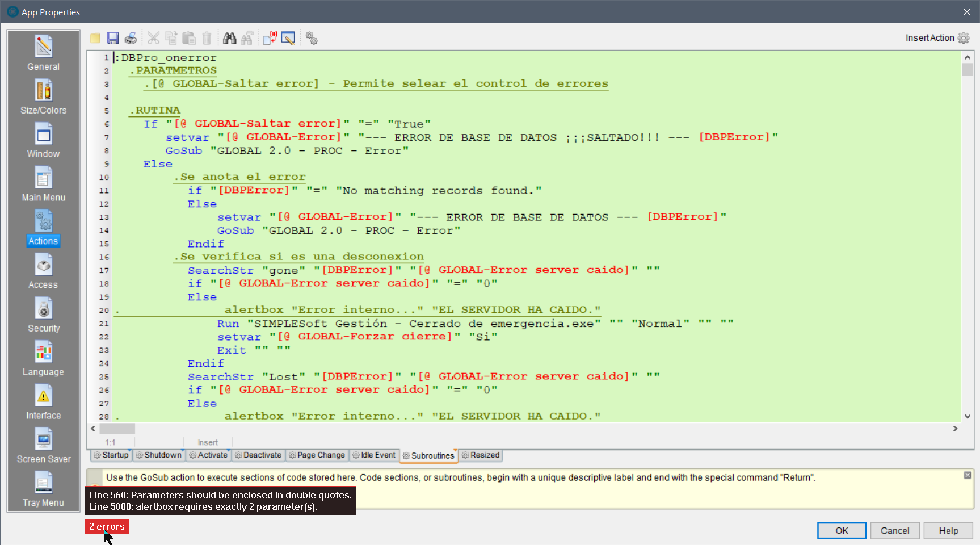Screen dimensions: 980x545
Task: Click the vertical scrollbar down arrow
Action: [968, 416]
